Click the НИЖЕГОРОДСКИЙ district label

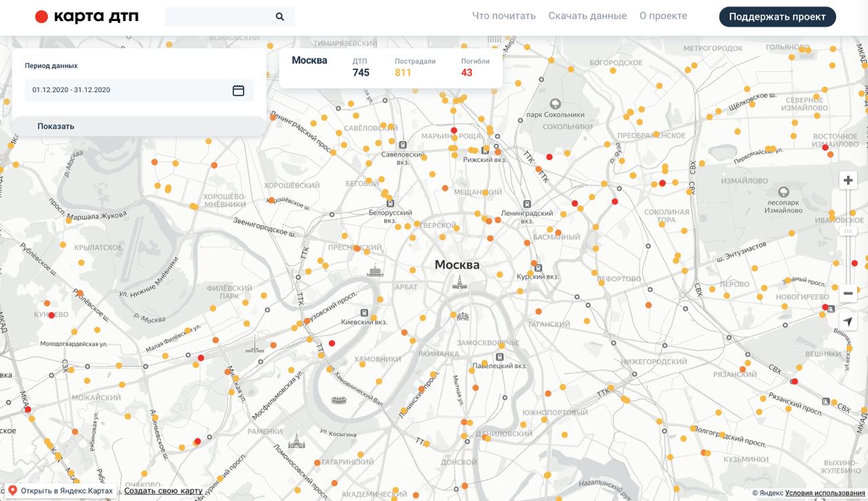[655, 361]
